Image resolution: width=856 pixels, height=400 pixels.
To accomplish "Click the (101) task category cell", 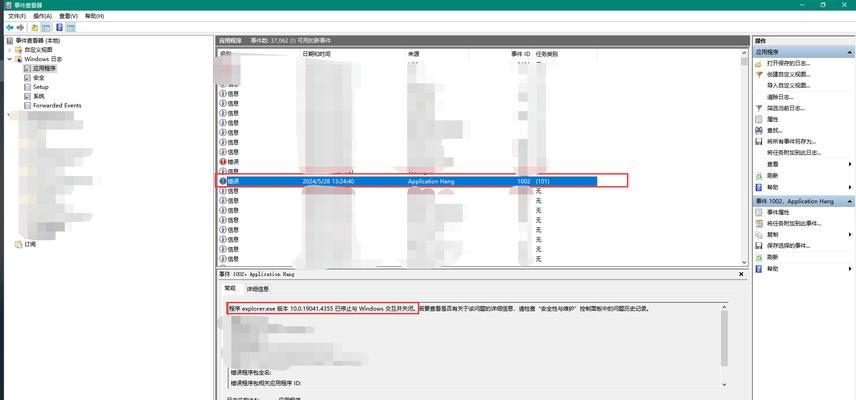I will [542, 181].
